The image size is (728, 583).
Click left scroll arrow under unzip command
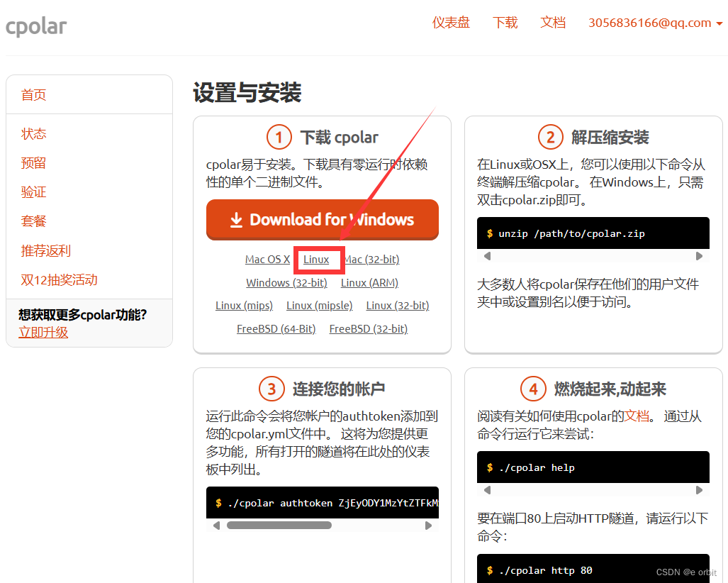(x=487, y=256)
